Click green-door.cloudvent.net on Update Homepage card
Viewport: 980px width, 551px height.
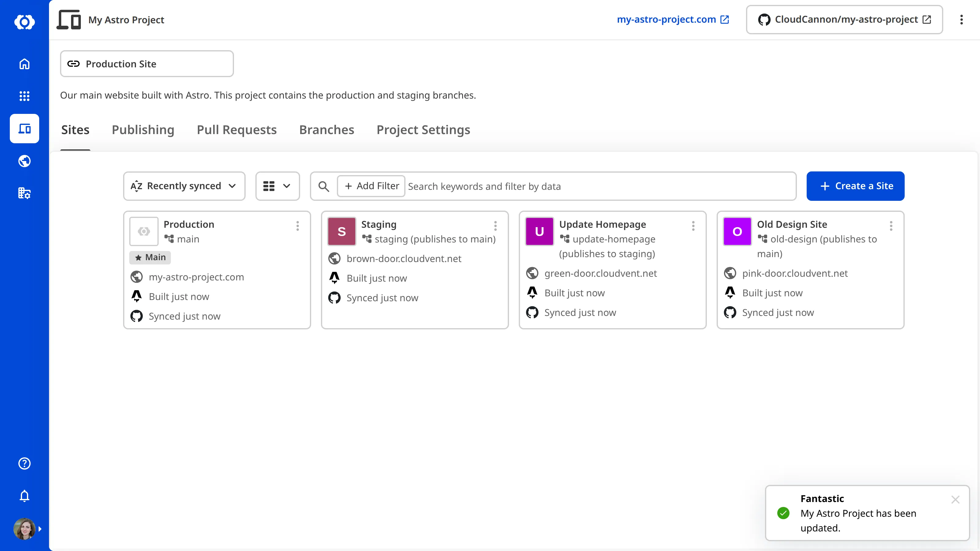[x=601, y=273]
